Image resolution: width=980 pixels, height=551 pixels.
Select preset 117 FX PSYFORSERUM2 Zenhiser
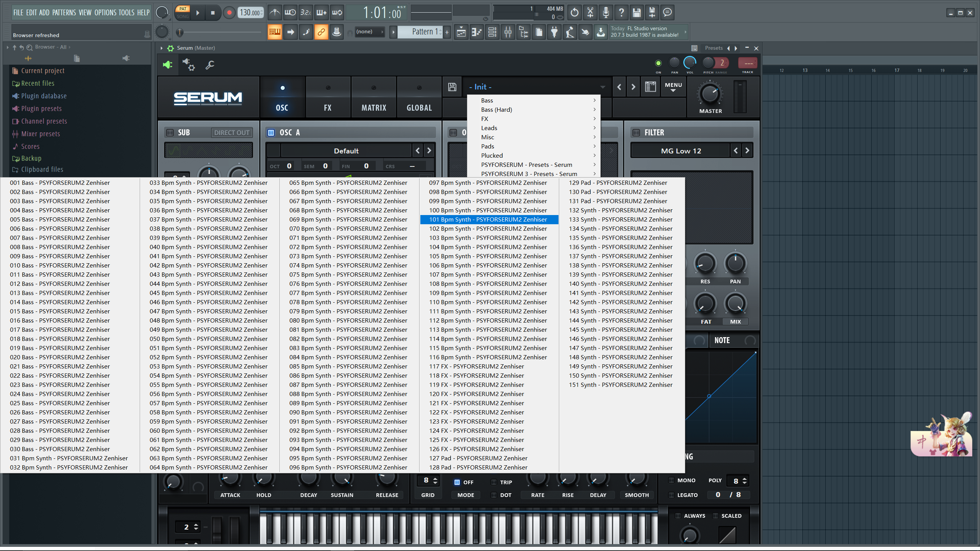click(476, 366)
